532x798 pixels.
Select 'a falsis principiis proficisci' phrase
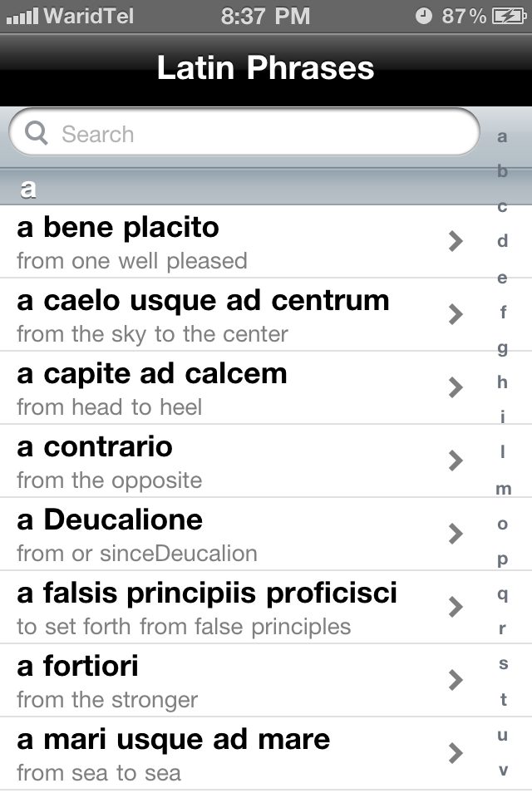(224, 607)
